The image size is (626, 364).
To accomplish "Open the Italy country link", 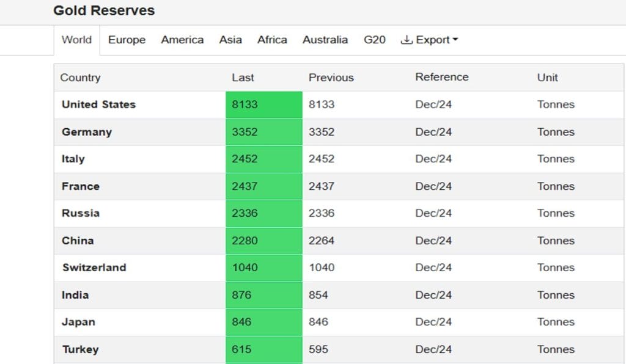I will [73, 159].
